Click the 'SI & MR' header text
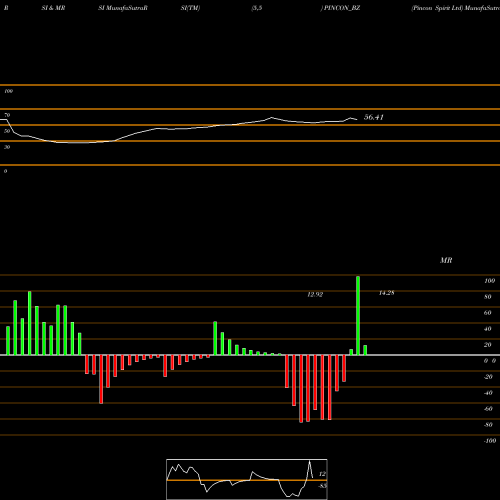Screen dimensions: 500x500 click(x=53, y=8)
